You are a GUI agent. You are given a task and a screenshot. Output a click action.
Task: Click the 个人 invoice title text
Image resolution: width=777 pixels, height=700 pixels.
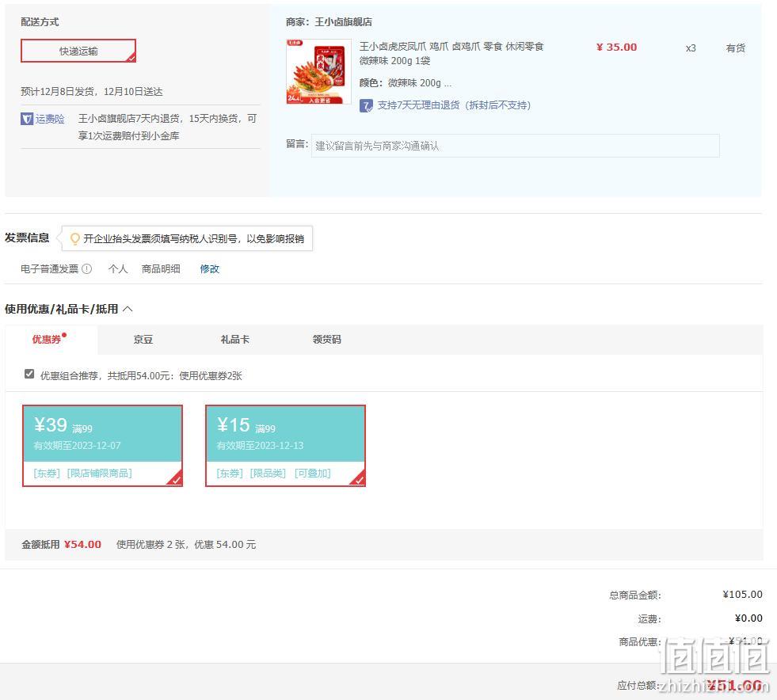[x=118, y=269]
